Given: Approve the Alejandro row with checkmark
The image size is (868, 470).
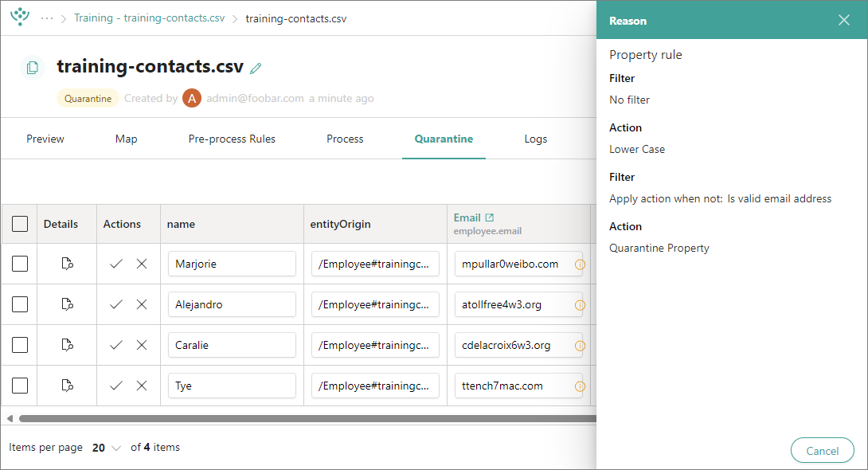Looking at the screenshot, I should point(116,304).
